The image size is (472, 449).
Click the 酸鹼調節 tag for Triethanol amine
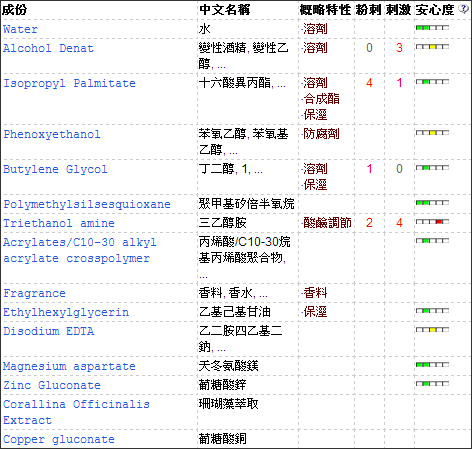(327, 223)
